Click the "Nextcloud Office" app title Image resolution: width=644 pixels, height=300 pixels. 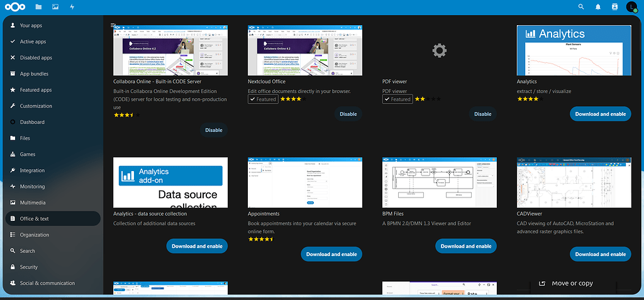(267, 81)
